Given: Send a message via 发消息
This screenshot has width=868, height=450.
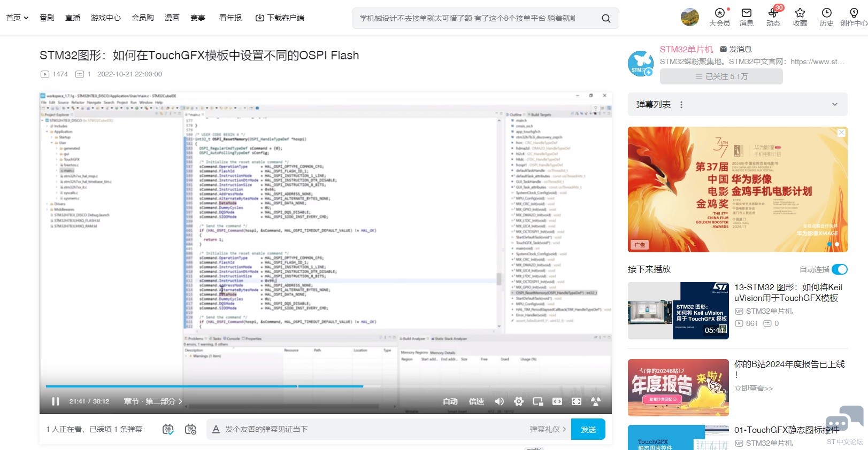Looking at the screenshot, I should point(736,49).
